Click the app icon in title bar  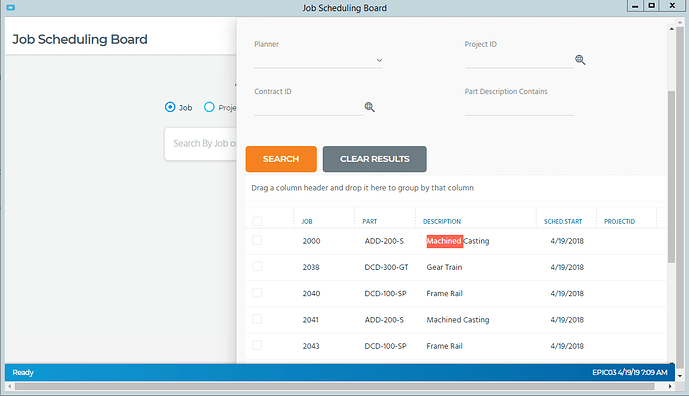(11, 7)
